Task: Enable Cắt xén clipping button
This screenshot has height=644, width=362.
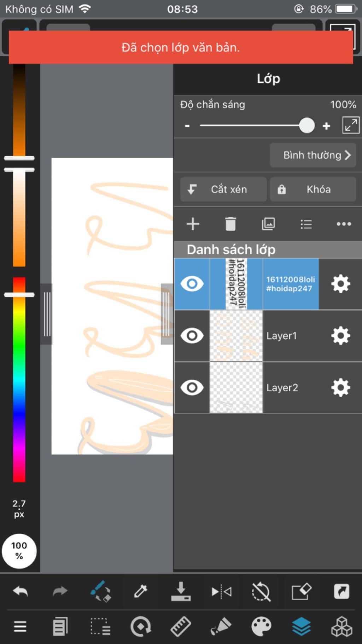Action: pyautogui.click(x=223, y=189)
